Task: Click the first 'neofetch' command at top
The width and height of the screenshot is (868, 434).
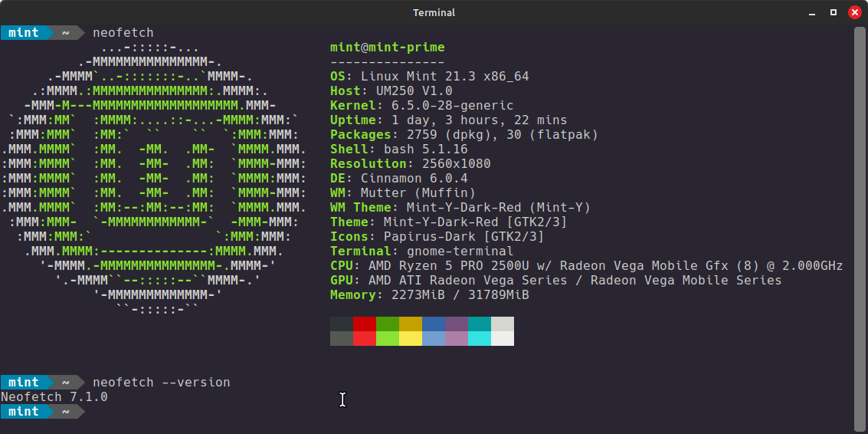Action: (x=123, y=33)
